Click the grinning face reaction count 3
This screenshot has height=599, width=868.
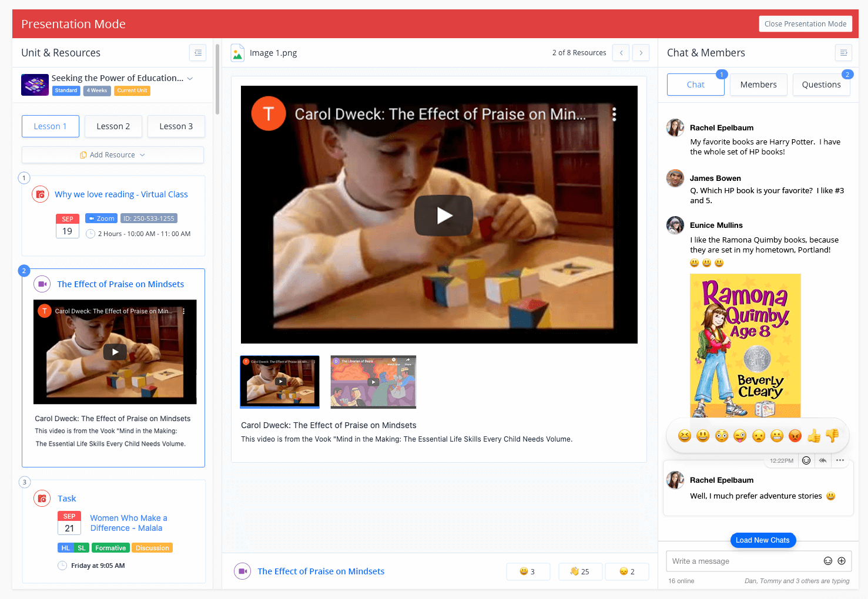coord(528,571)
